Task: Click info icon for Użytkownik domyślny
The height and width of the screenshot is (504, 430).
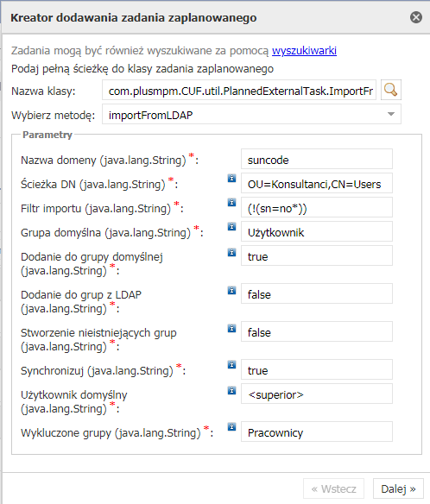Action: click(x=232, y=391)
